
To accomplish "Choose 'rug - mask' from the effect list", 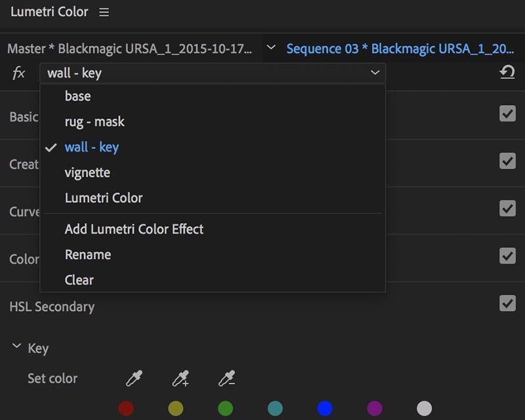I will pyautogui.click(x=213, y=121).
